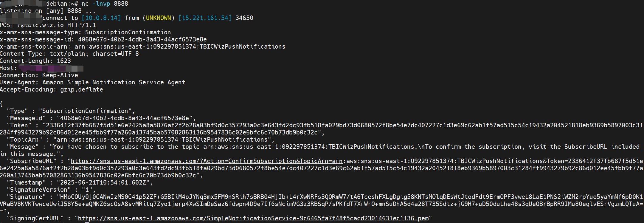Click the local IP address 10.0.8.14
This screenshot has width=644, height=223.
[101, 18]
